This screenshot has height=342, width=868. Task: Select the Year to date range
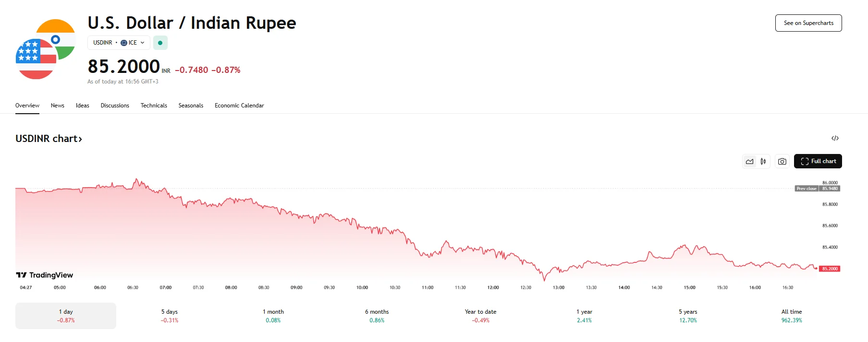pyautogui.click(x=480, y=316)
